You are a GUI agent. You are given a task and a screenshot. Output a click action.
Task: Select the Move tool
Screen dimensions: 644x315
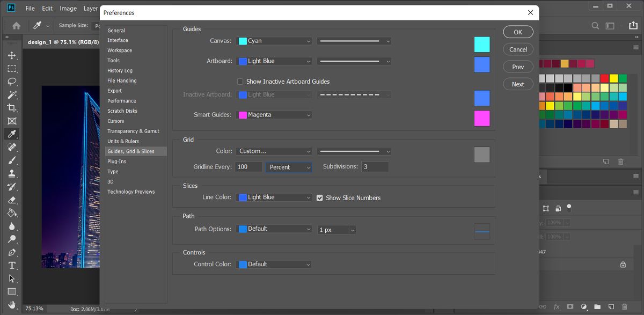(11, 54)
